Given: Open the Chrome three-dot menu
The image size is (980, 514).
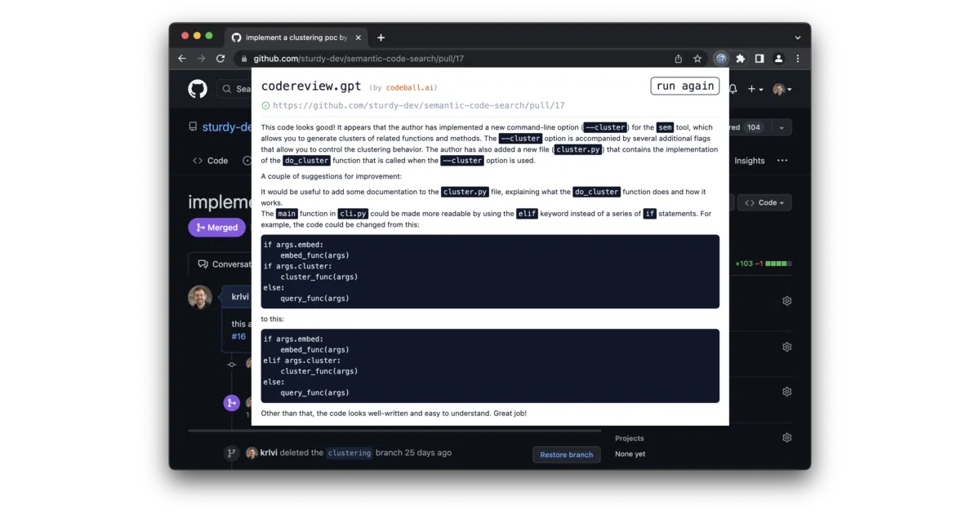Looking at the screenshot, I should pos(798,59).
